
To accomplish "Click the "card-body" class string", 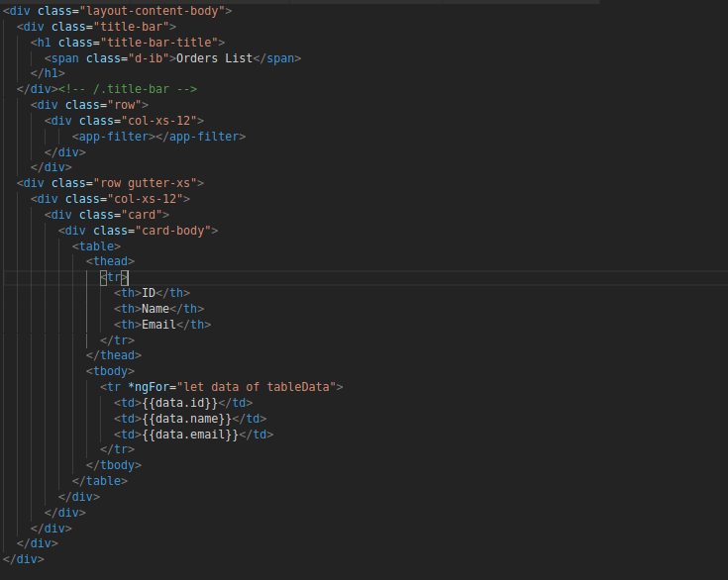I will tap(173, 231).
